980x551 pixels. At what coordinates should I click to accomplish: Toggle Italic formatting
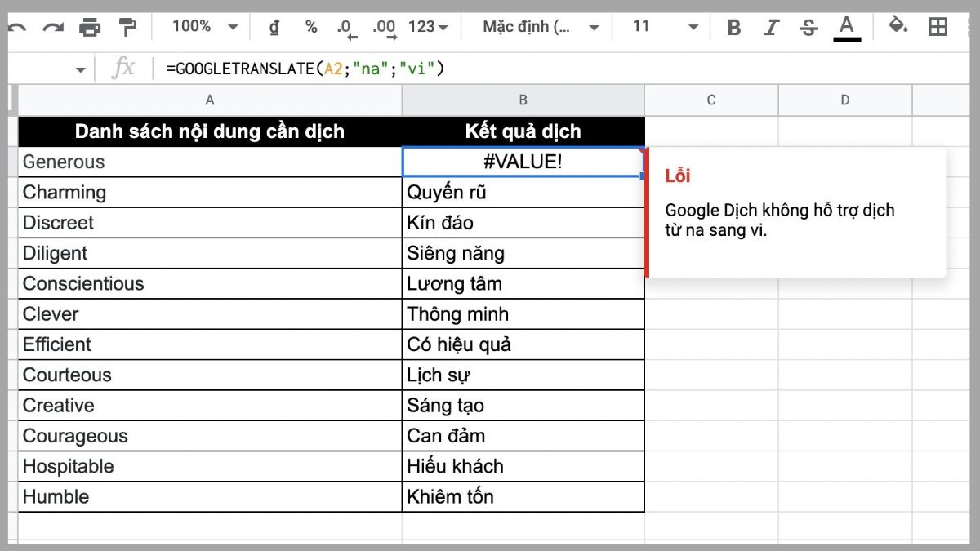tap(770, 26)
